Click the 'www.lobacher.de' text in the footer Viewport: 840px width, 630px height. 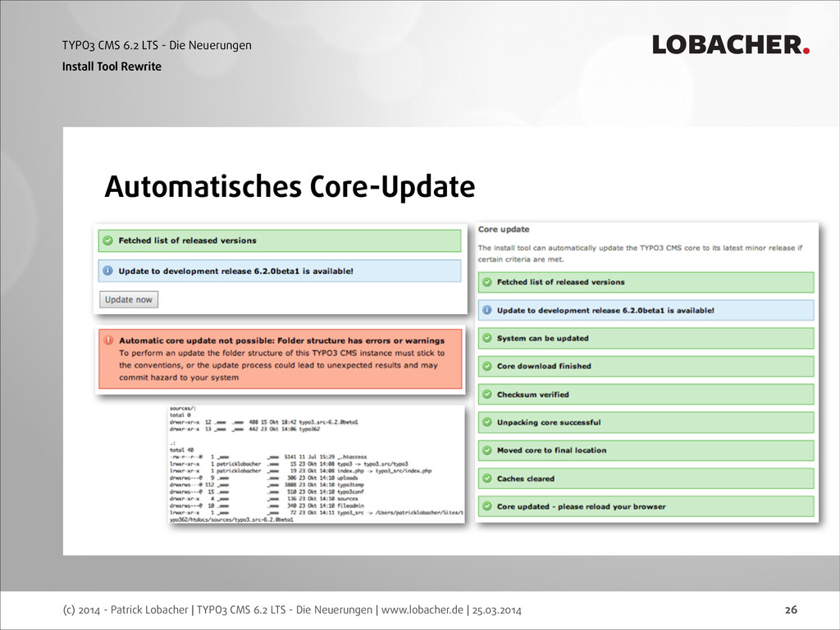(x=422, y=609)
